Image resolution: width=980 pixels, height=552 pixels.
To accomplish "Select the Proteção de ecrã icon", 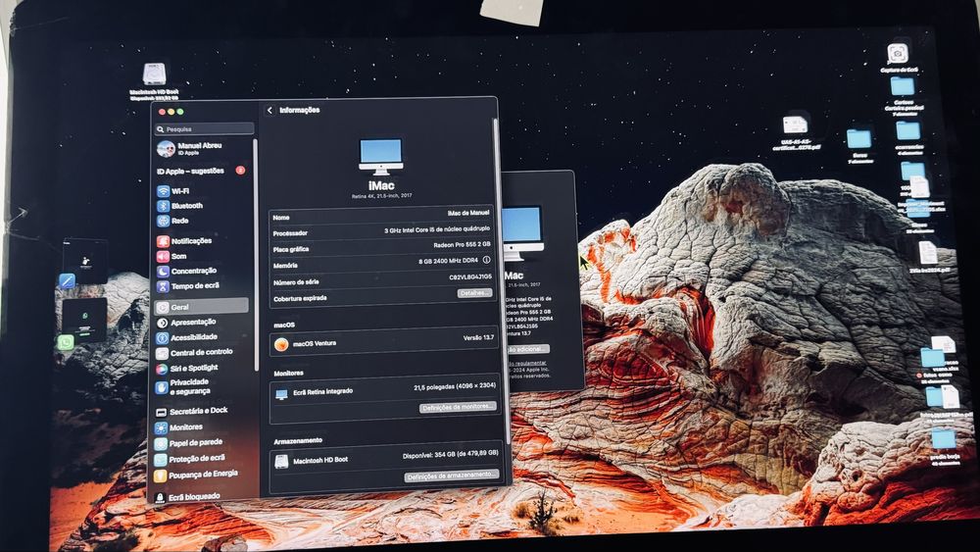I will 161,460.
